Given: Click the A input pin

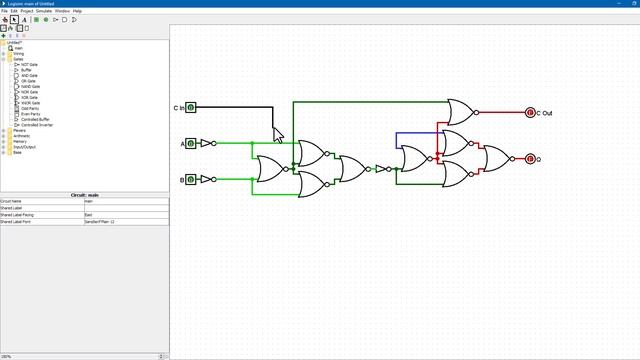Looking at the screenshot, I should [191, 144].
